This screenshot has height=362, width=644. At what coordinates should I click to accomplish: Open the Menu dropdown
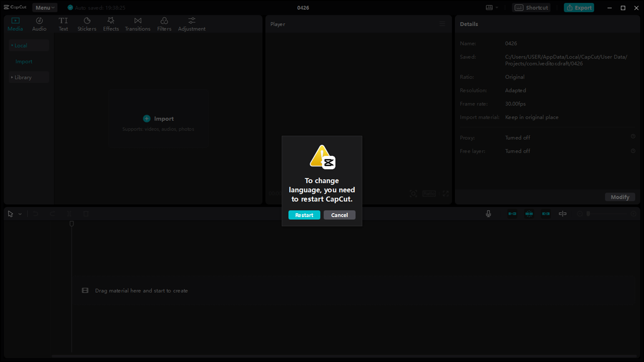pyautogui.click(x=45, y=8)
